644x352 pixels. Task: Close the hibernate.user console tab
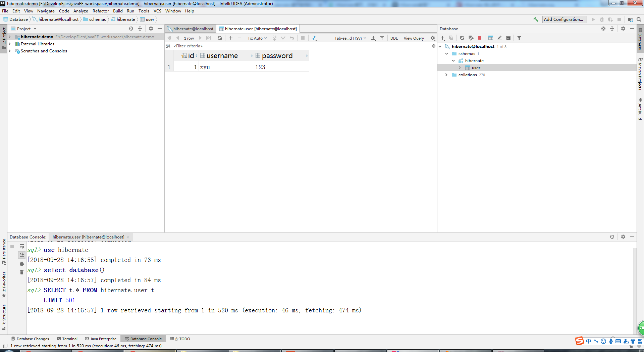(128, 237)
